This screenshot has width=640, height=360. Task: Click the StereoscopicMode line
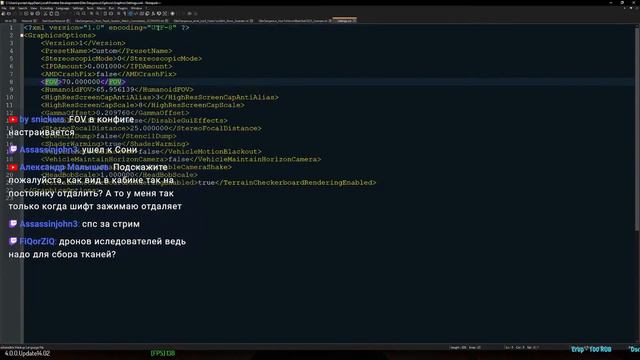click(121, 59)
